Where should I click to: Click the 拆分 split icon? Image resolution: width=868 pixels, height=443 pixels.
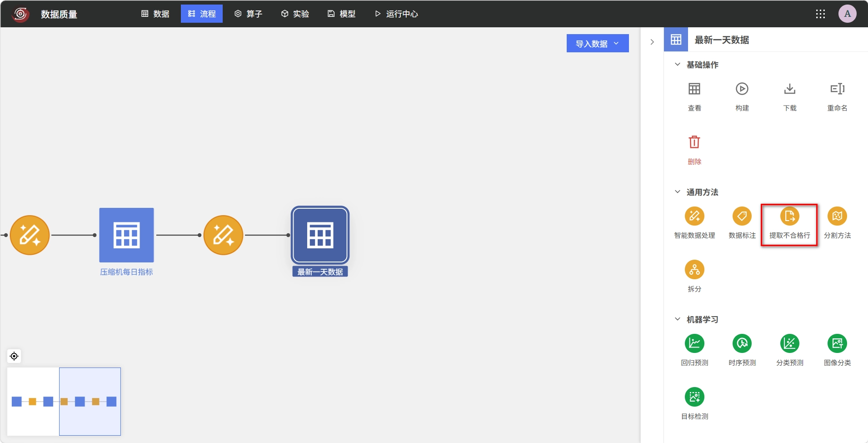694,270
